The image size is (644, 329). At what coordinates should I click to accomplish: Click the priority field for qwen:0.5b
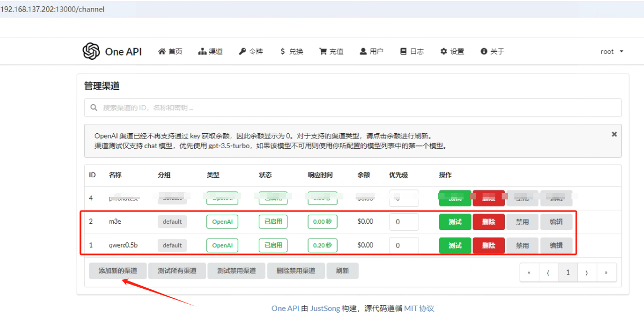coord(404,245)
